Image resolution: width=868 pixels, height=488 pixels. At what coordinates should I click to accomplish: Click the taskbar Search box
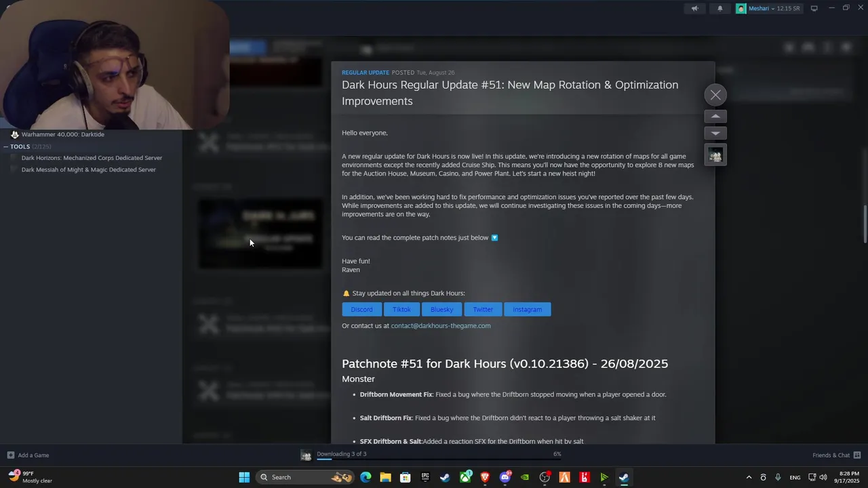(x=305, y=477)
